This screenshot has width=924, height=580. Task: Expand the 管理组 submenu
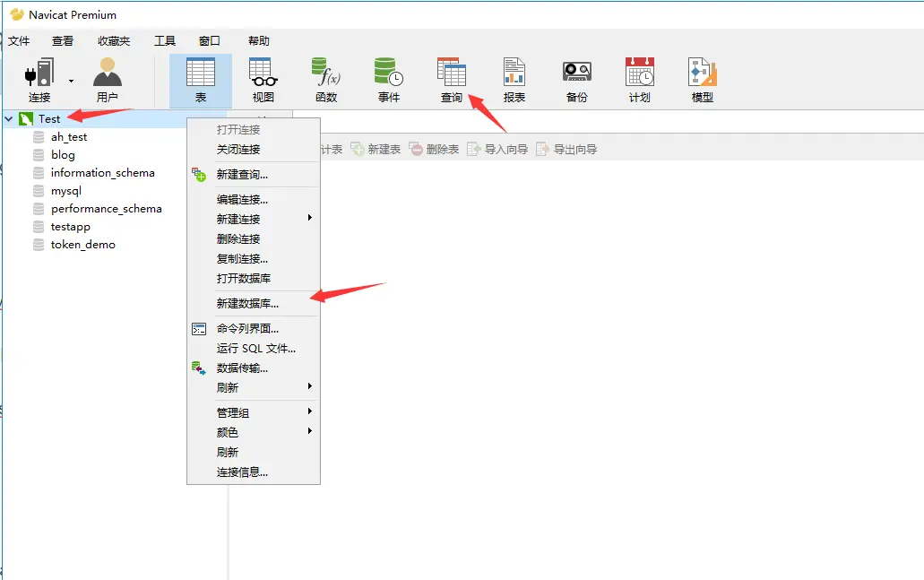254,412
